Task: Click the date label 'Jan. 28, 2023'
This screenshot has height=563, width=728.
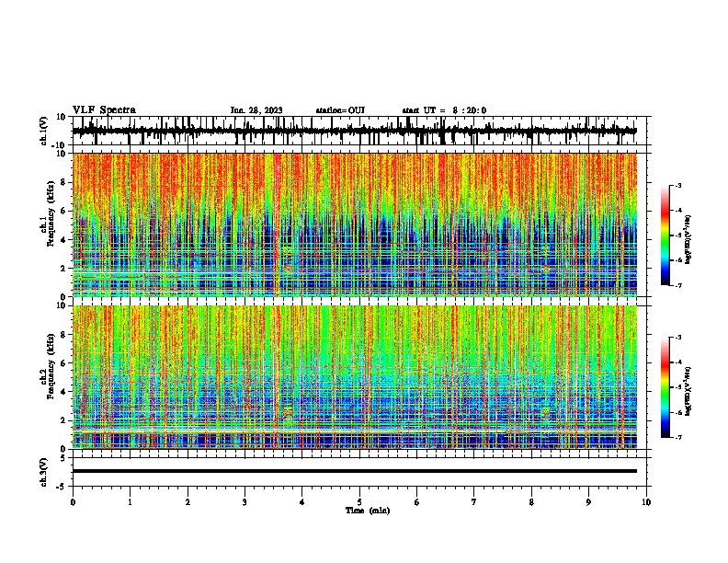Action: point(256,110)
